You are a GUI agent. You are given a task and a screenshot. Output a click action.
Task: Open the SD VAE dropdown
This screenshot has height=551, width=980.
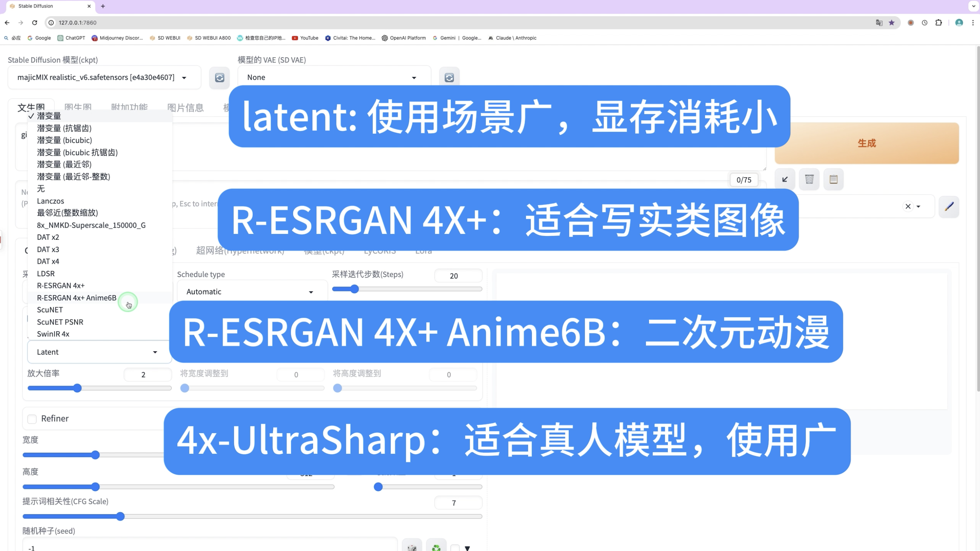[x=334, y=77]
